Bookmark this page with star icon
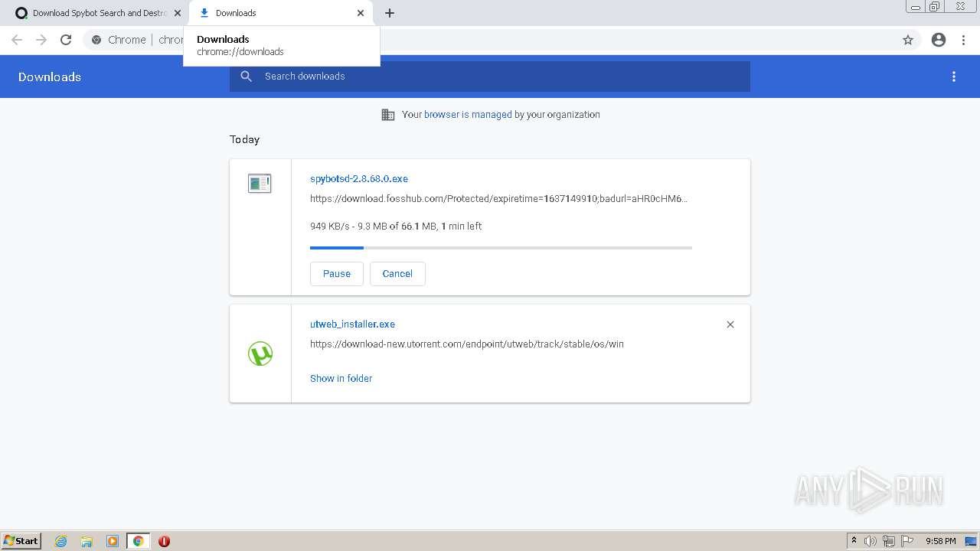Image resolution: width=980 pixels, height=551 pixels. [908, 40]
